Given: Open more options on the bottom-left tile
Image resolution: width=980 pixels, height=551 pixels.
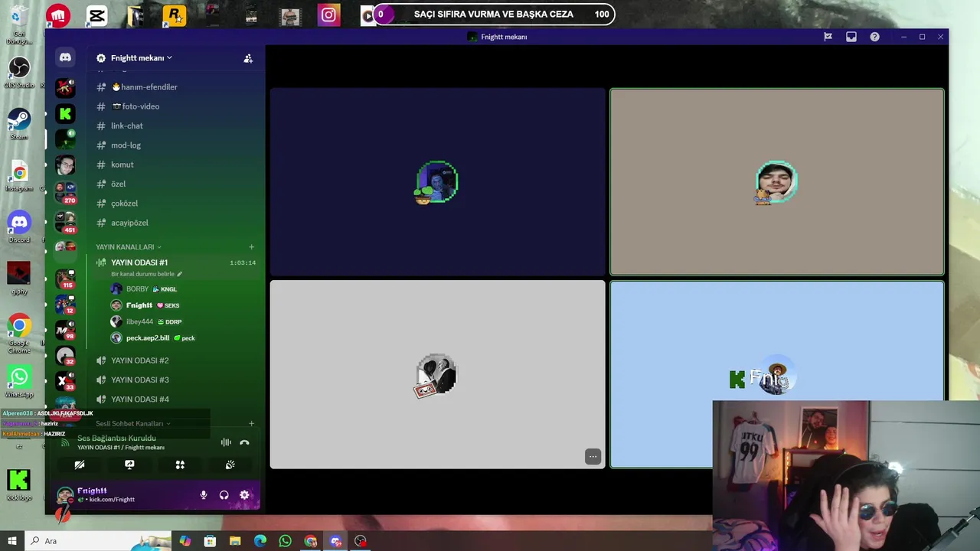Looking at the screenshot, I should click(x=593, y=457).
